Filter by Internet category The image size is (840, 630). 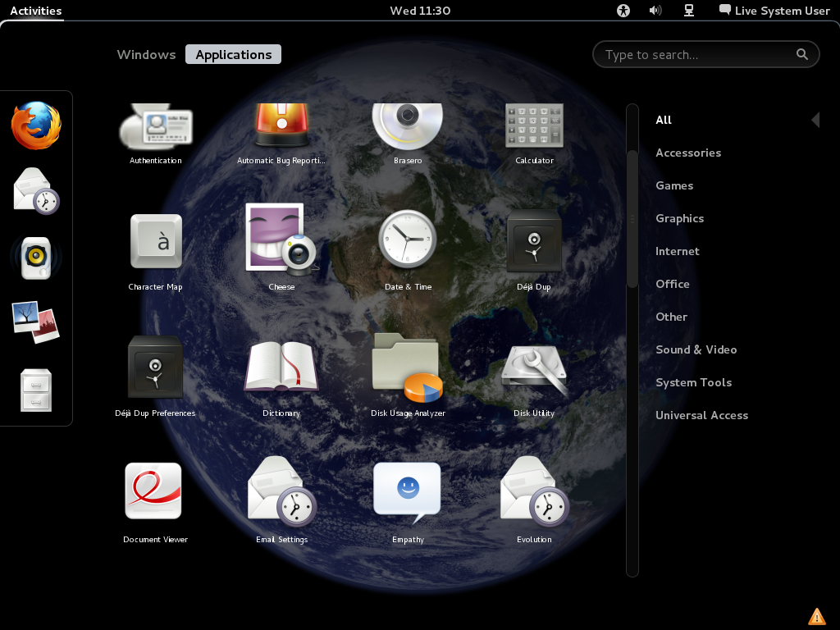click(677, 251)
